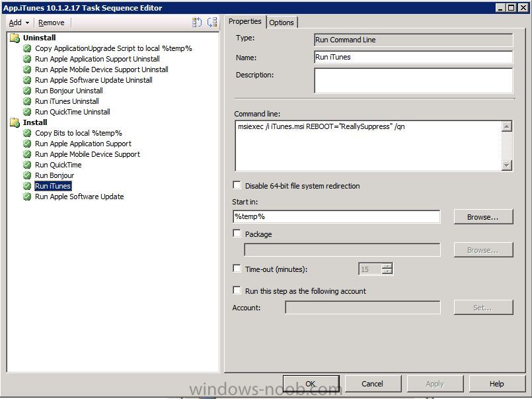Click the Uninstall group folder icon

(x=15, y=38)
